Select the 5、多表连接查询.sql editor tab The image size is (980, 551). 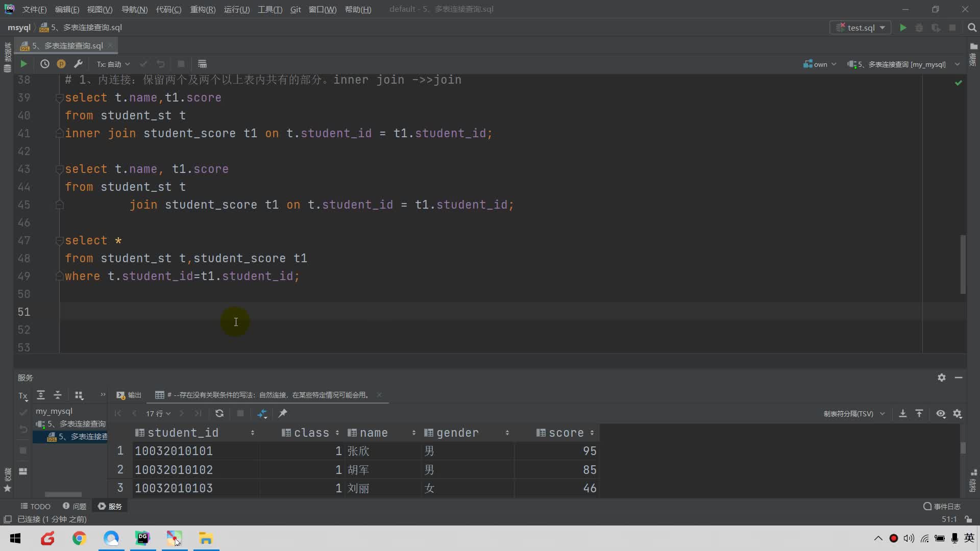click(x=67, y=45)
